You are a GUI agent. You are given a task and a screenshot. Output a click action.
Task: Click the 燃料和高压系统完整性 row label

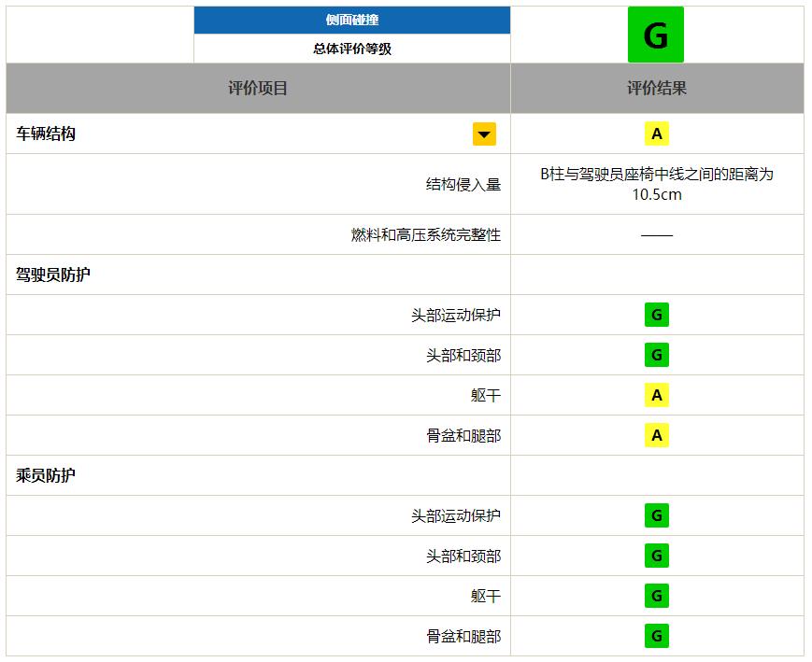(426, 235)
